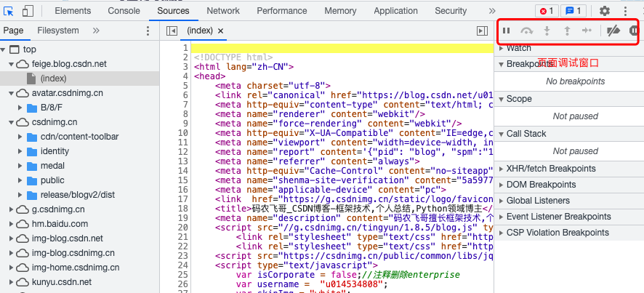This screenshot has height=293, width=644.
Task: Click the blue issues count badge
Action: (573, 11)
